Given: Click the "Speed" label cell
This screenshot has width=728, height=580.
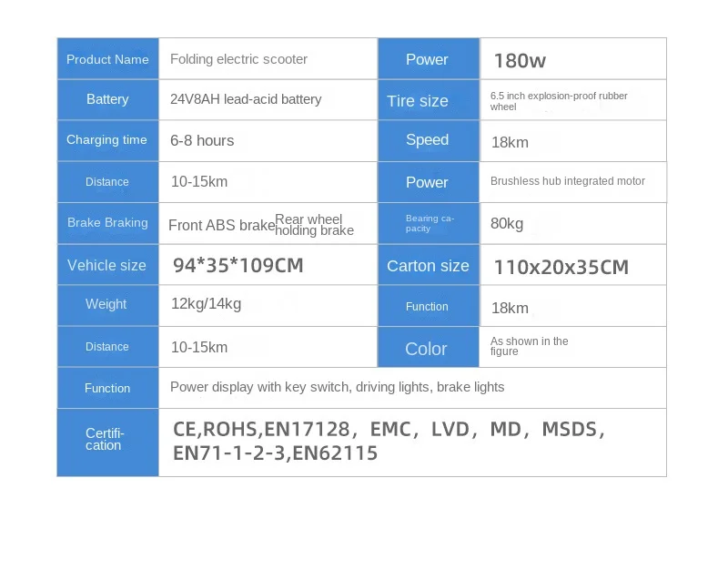Looking at the screenshot, I should (x=429, y=140).
